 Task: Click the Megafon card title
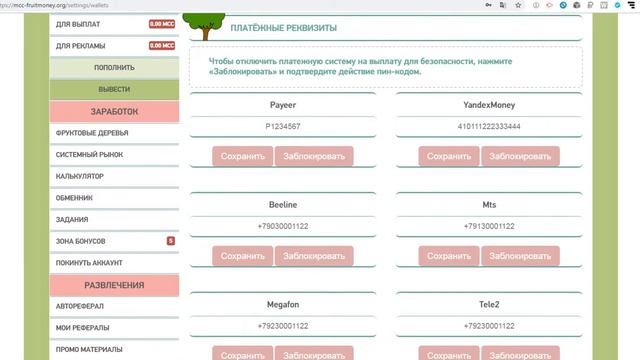[x=283, y=304]
